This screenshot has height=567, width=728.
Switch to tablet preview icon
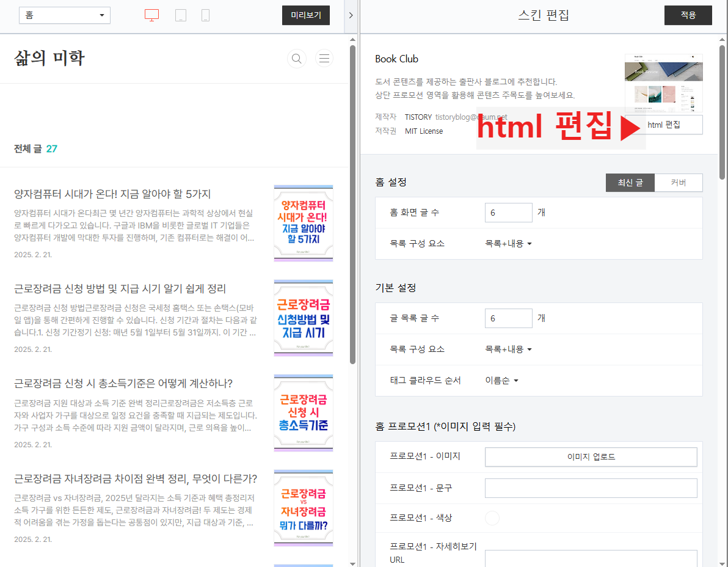pos(181,15)
